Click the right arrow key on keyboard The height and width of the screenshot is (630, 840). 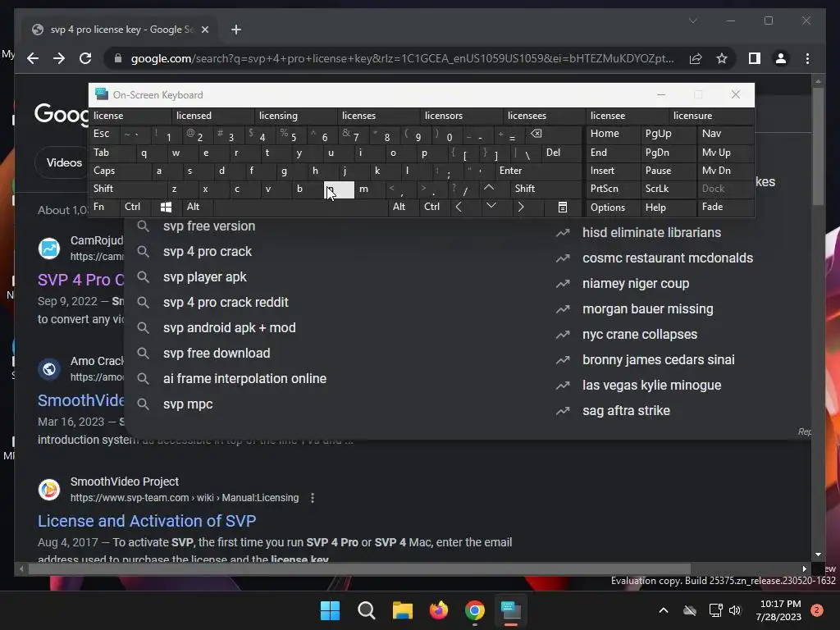coord(521,207)
